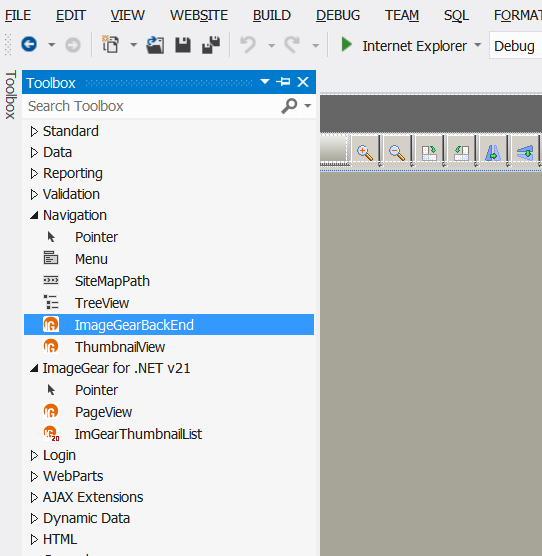Viewport: 542px width, 556px height.
Task: Click the Open File icon
Action: [155, 45]
